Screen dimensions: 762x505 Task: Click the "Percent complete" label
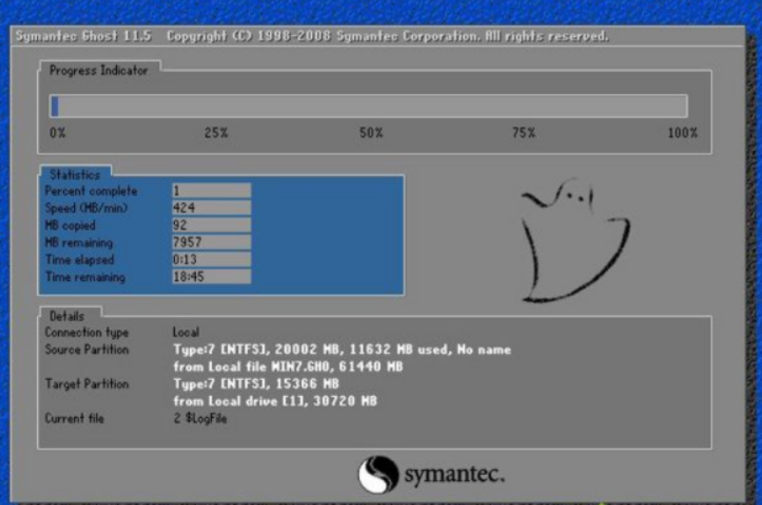click(91, 191)
